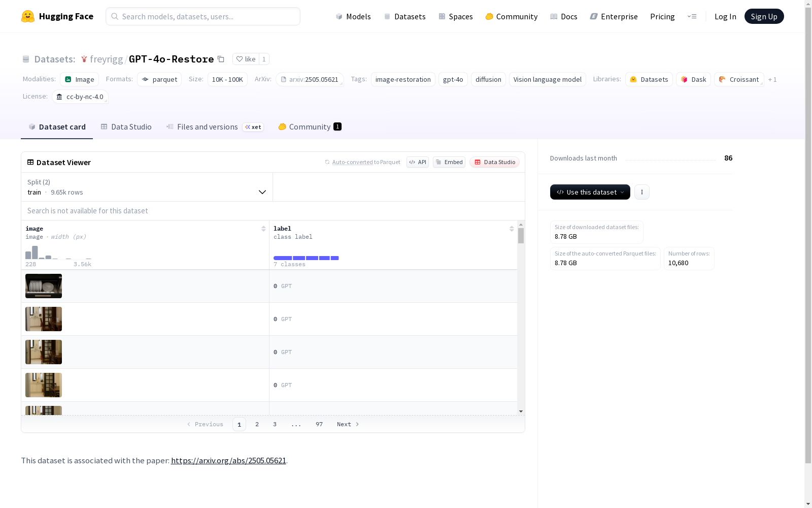Open the Datasets page in navbar

click(404, 16)
